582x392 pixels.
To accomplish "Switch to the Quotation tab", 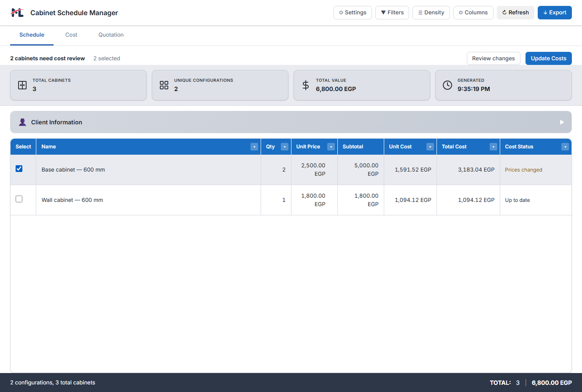I will (111, 35).
